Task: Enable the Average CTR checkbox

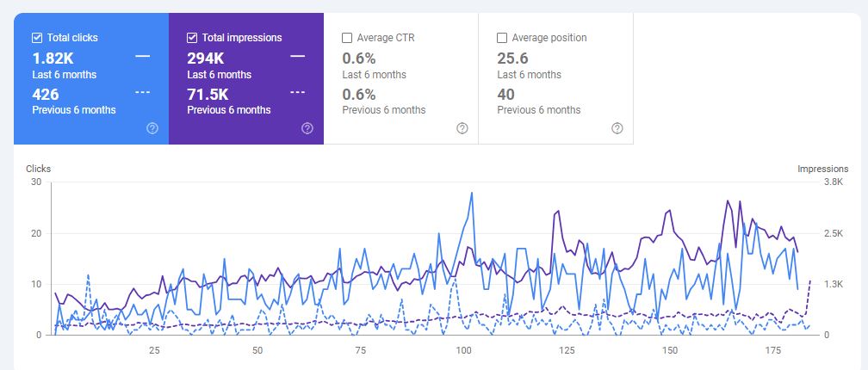Action: 347,38
